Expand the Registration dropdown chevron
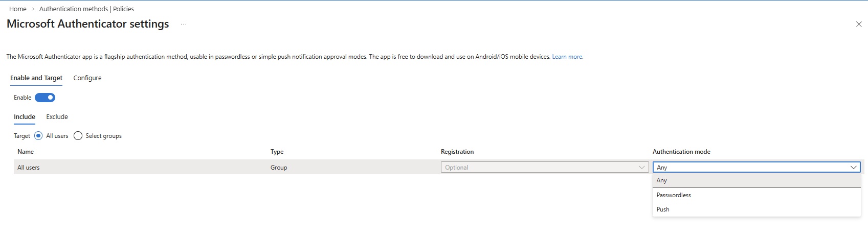Image resolution: width=868 pixels, height=236 pixels. 641,168
